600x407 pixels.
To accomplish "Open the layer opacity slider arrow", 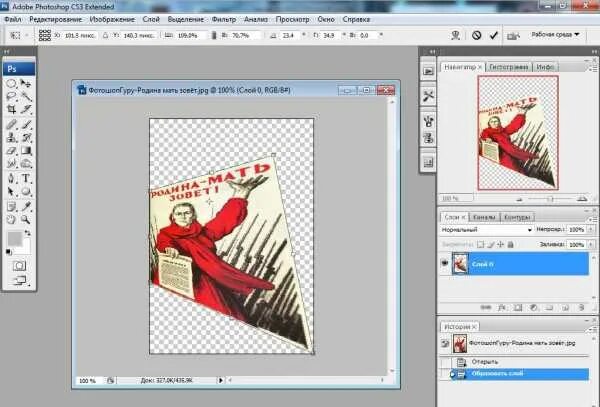I will click(591, 230).
